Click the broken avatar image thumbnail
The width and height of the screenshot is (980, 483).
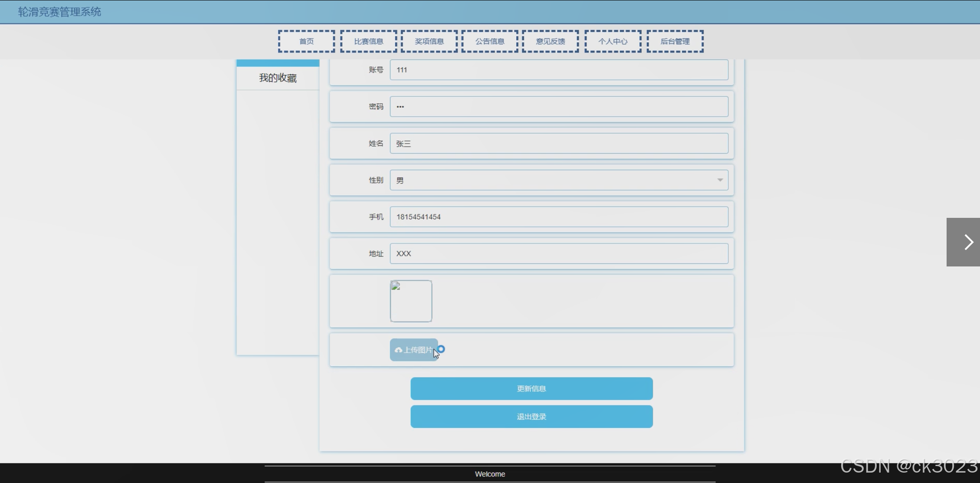(411, 301)
